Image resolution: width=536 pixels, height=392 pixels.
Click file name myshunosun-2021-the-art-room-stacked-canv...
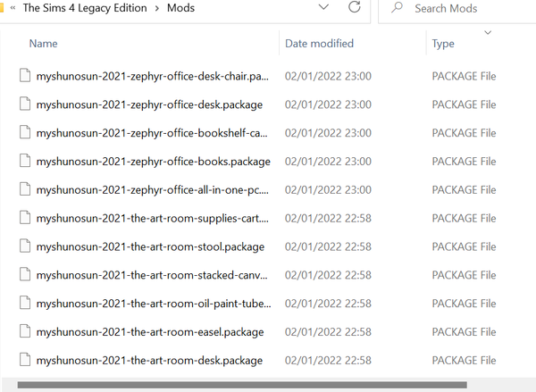click(152, 275)
